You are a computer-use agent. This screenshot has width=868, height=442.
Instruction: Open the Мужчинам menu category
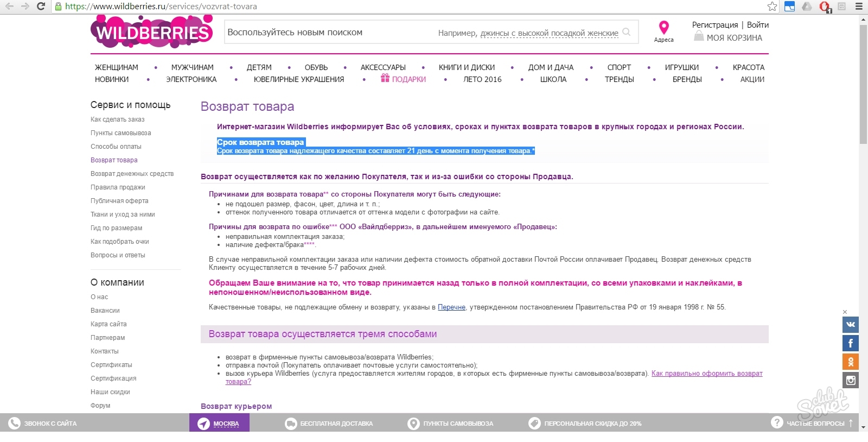(193, 67)
